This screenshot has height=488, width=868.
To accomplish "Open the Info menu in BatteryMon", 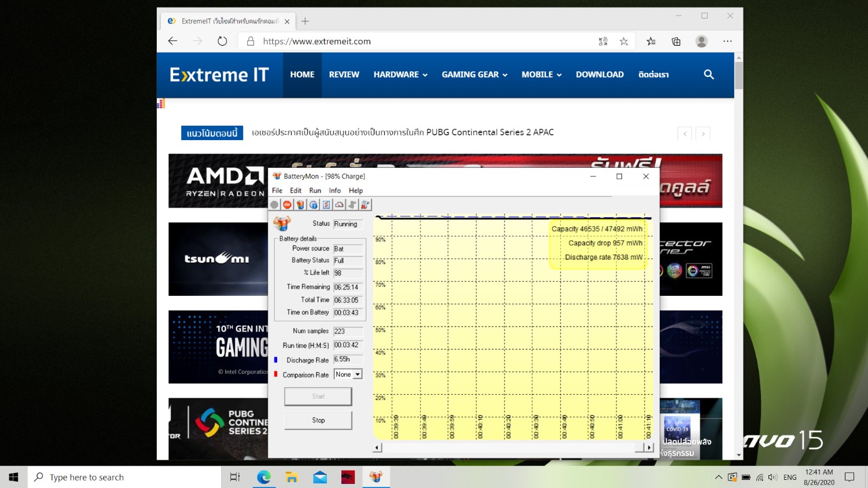I will [x=335, y=190].
